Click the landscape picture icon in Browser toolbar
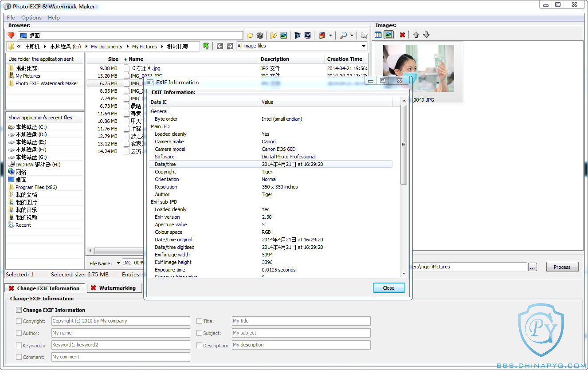This screenshot has width=588, height=370. [284, 35]
